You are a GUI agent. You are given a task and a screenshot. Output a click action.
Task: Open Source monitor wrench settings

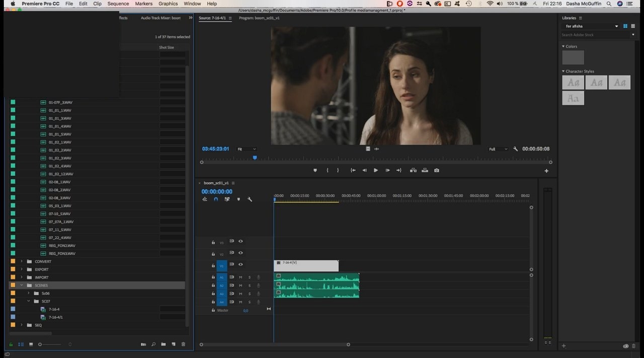pos(515,149)
